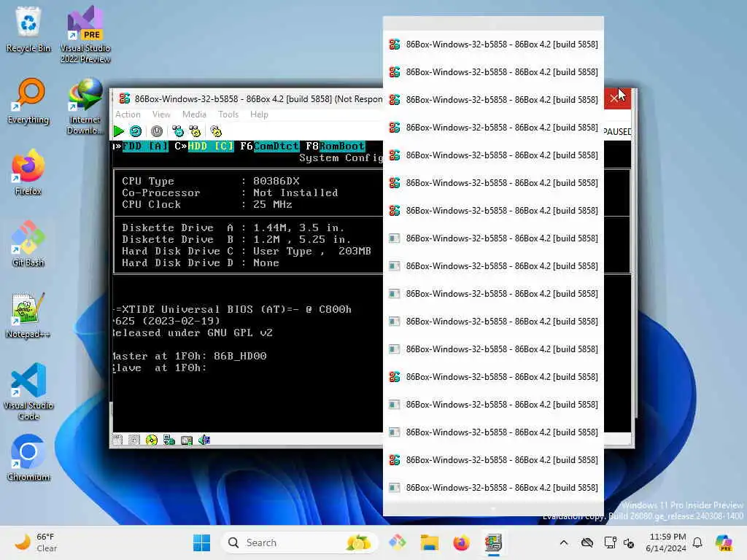Click the Firefox desktop shortcut
Viewport: 747px width, 560px height.
[28, 173]
